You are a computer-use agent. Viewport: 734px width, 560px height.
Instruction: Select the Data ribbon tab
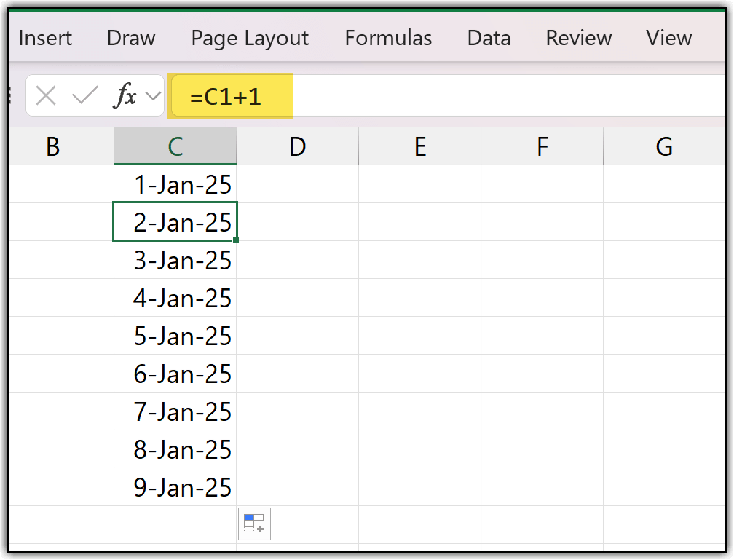[x=489, y=38]
